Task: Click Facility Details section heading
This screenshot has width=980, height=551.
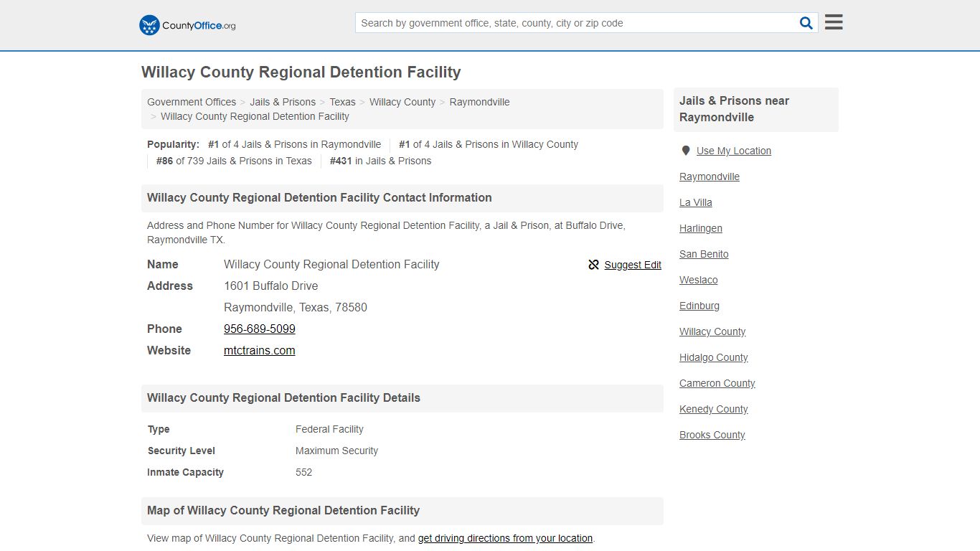Action: point(283,397)
